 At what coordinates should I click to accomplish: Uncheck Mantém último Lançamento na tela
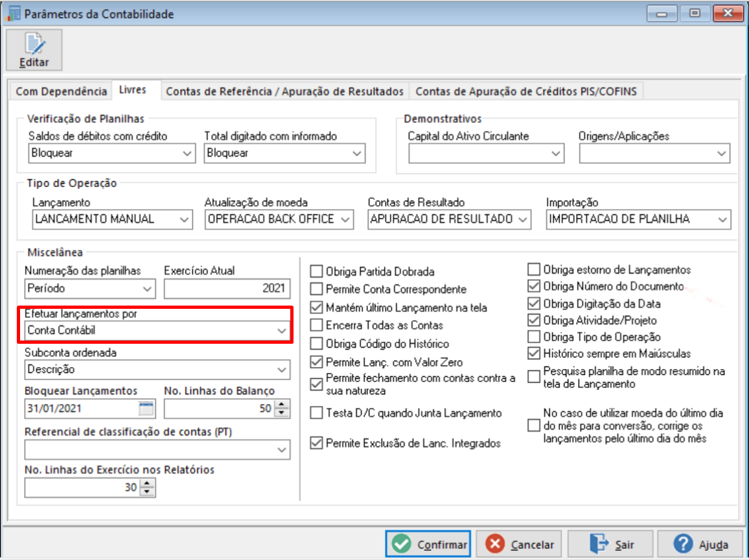point(316,308)
